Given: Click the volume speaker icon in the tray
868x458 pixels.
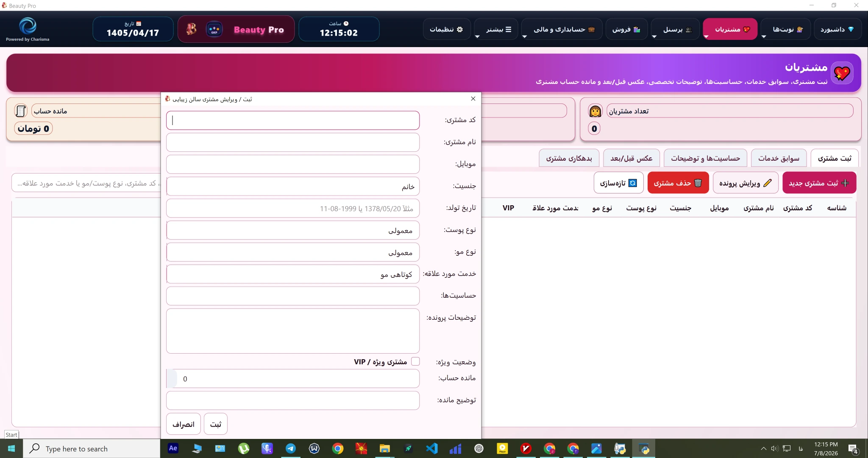Looking at the screenshot, I should [774, 448].
